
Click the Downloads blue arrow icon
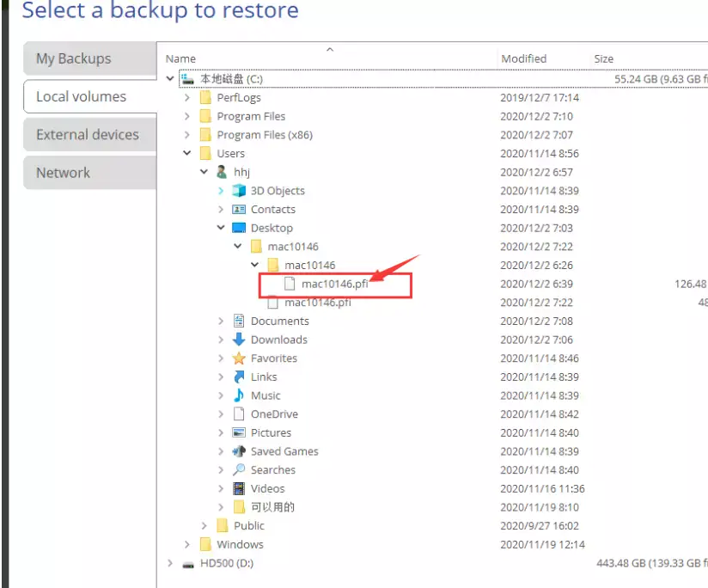click(239, 340)
